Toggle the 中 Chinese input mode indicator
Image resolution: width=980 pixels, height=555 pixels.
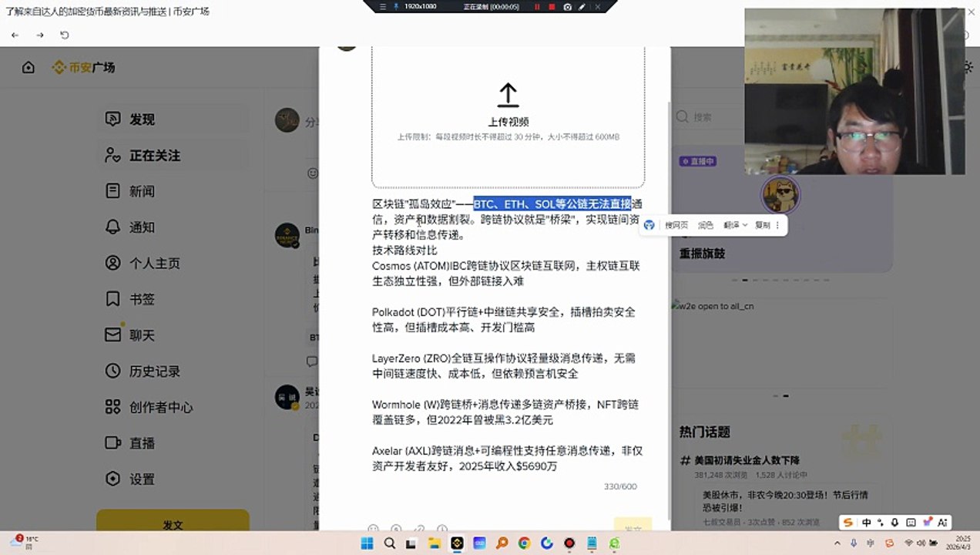[867, 522]
